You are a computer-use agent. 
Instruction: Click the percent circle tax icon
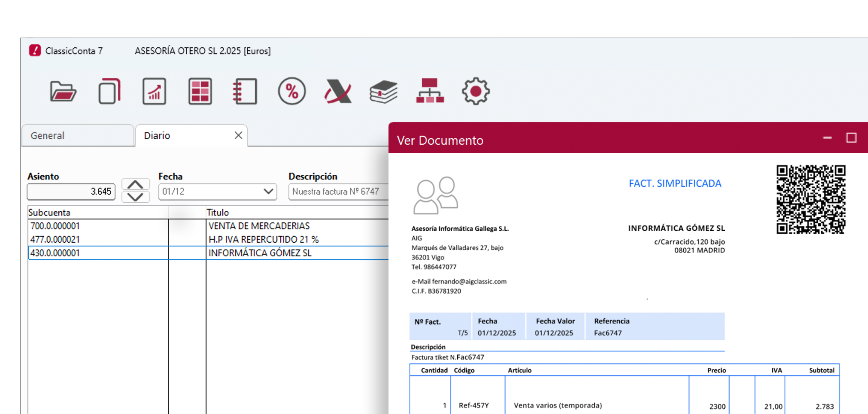[x=292, y=91]
